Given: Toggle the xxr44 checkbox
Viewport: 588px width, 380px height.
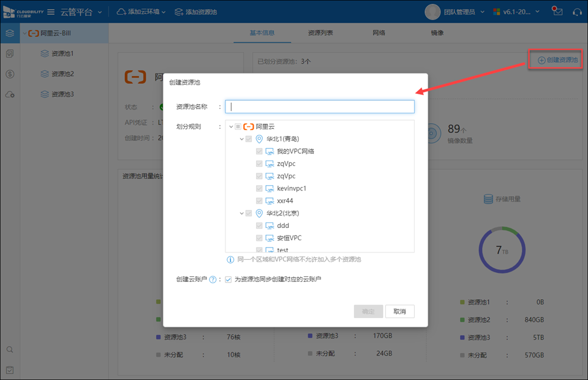Looking at the screenshot, I should coord(259,200).
